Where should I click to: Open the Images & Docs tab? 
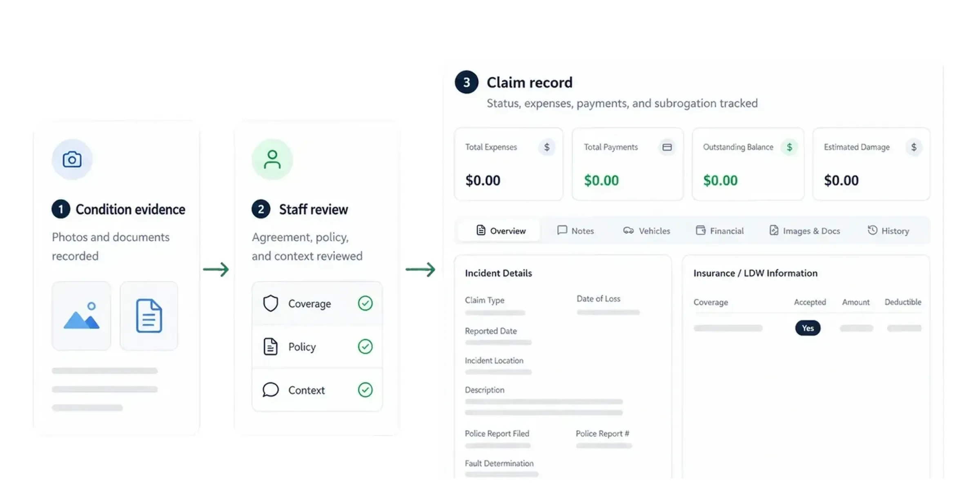click(x=804, y=231)
